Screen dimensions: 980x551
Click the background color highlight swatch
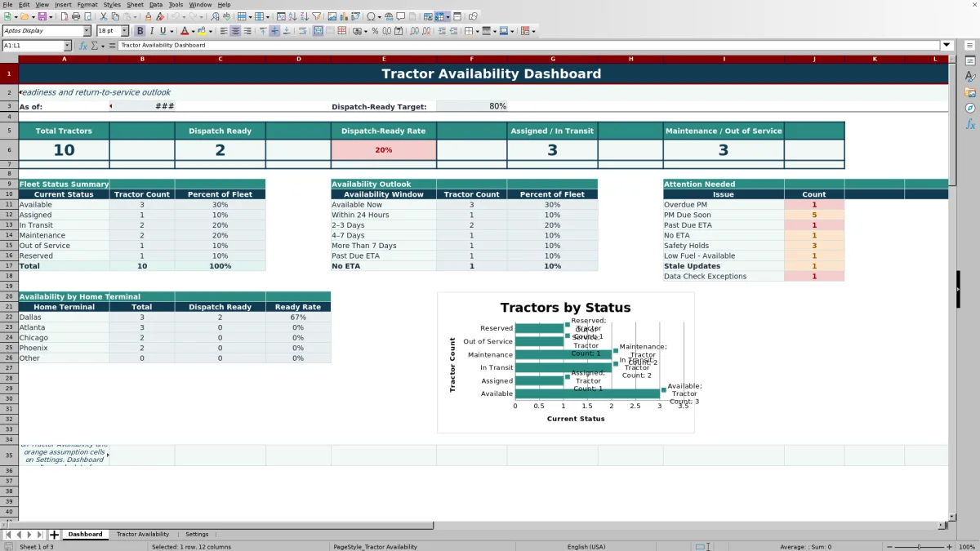201,31
